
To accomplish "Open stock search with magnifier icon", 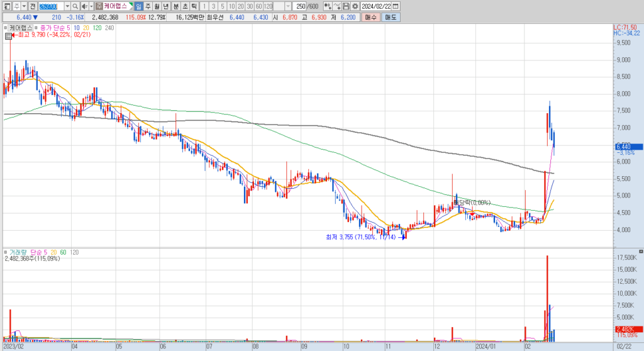I will 75,6.
